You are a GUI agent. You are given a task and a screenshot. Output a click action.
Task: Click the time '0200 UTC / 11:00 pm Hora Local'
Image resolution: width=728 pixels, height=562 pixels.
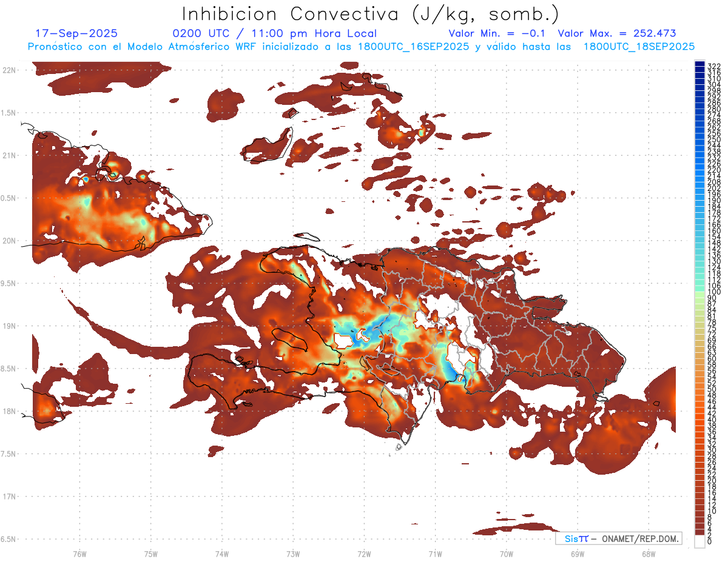click(275, 33)
